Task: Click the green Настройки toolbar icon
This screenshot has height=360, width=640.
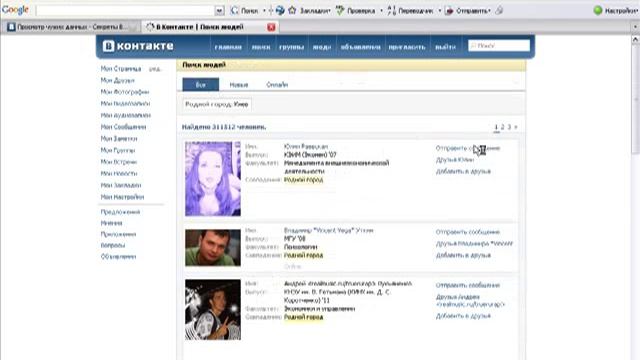Action: tap(598, 11)
